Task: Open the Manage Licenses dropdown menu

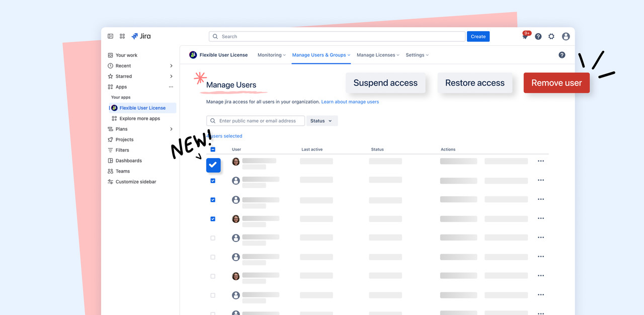Action: coord(378,55)
